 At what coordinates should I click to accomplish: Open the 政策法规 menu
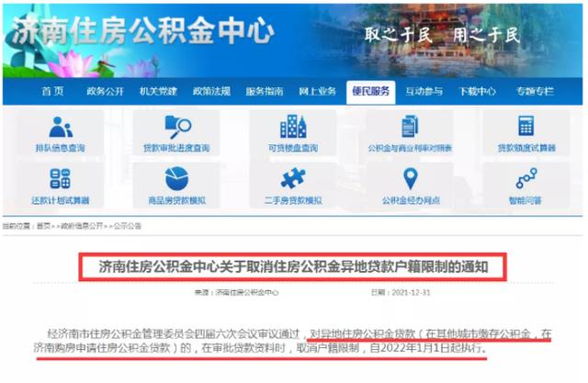pos(211,91)
